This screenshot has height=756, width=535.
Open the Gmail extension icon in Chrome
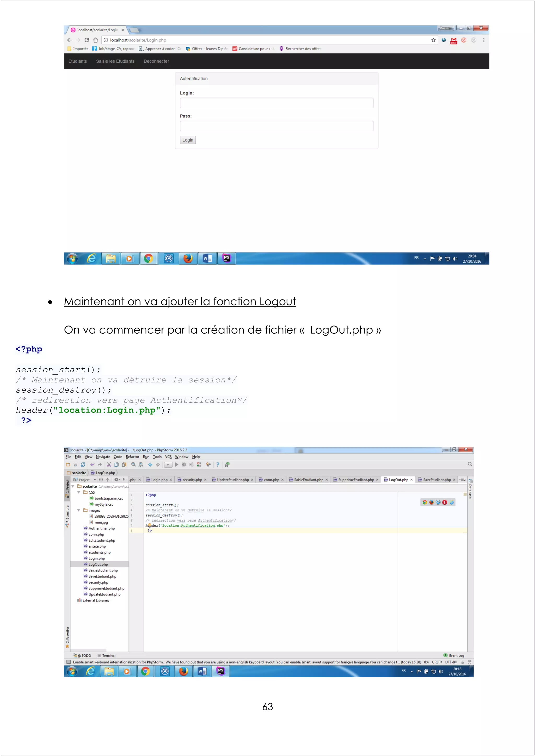[454, 40]
